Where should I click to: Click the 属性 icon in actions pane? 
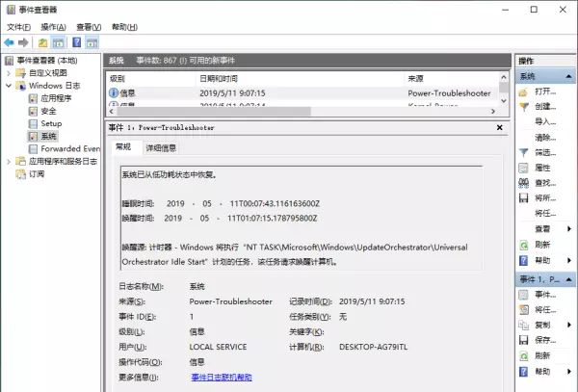coord(523,168)
